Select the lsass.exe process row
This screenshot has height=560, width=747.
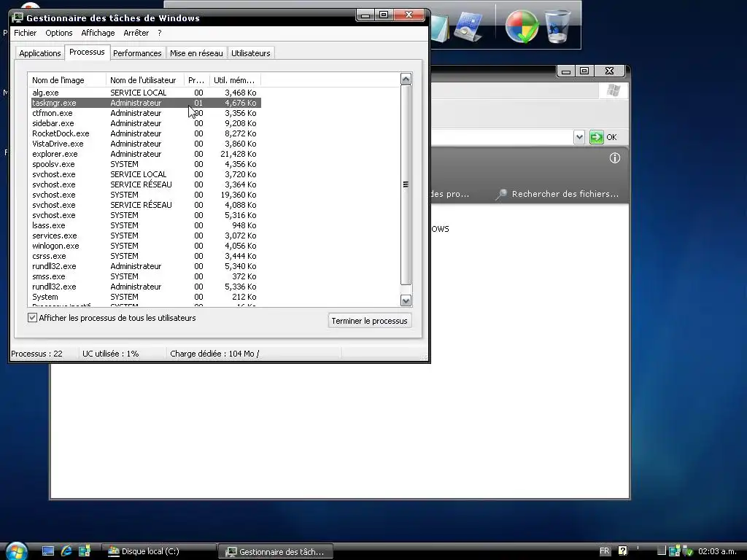[145, 225]
